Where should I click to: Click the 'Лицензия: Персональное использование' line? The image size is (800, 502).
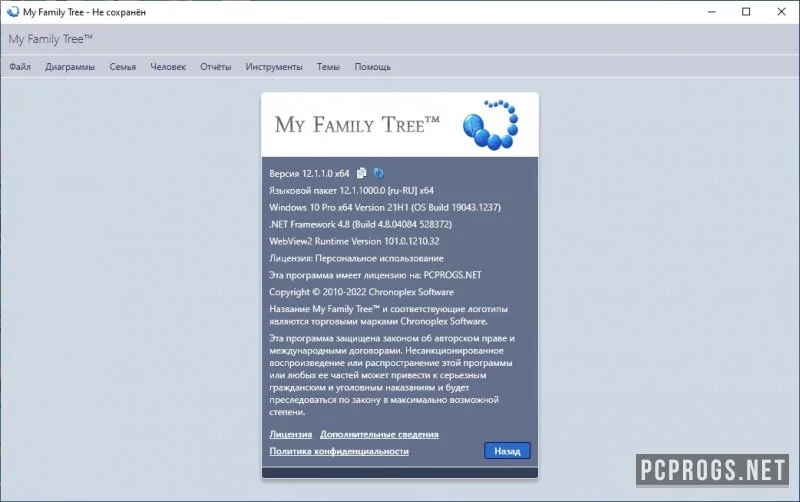click(357, 258)
